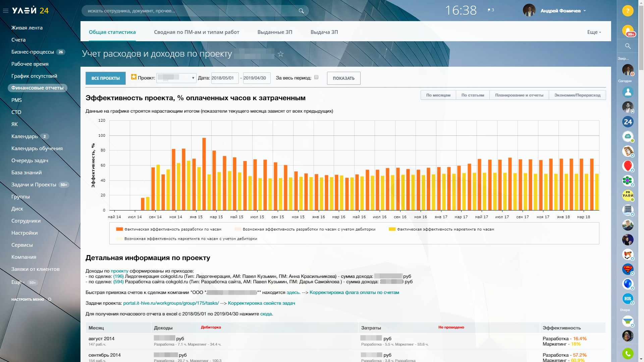Screen dimensions: 644x362
Task: Expand the Еще tabs dropdown
Action: 594,32
